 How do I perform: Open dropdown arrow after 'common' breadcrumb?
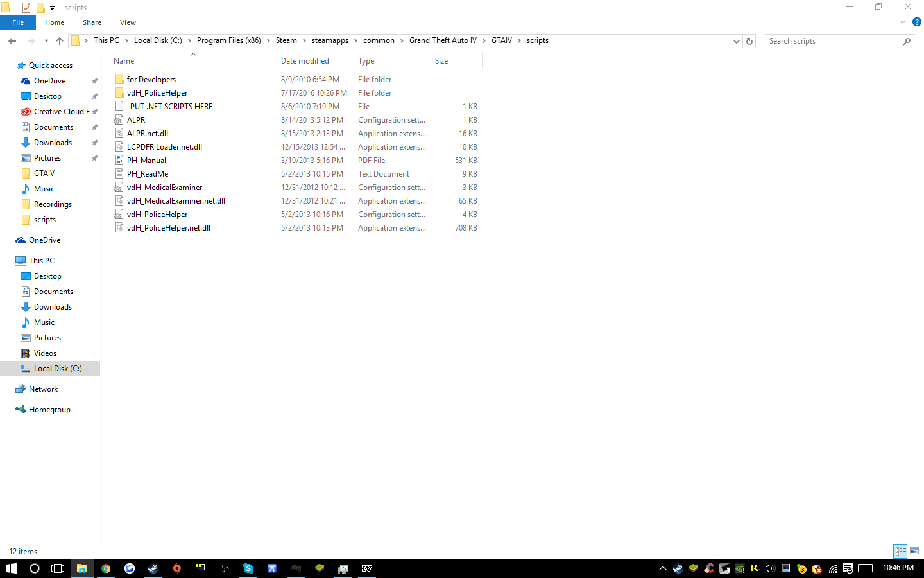click(402, 40)
